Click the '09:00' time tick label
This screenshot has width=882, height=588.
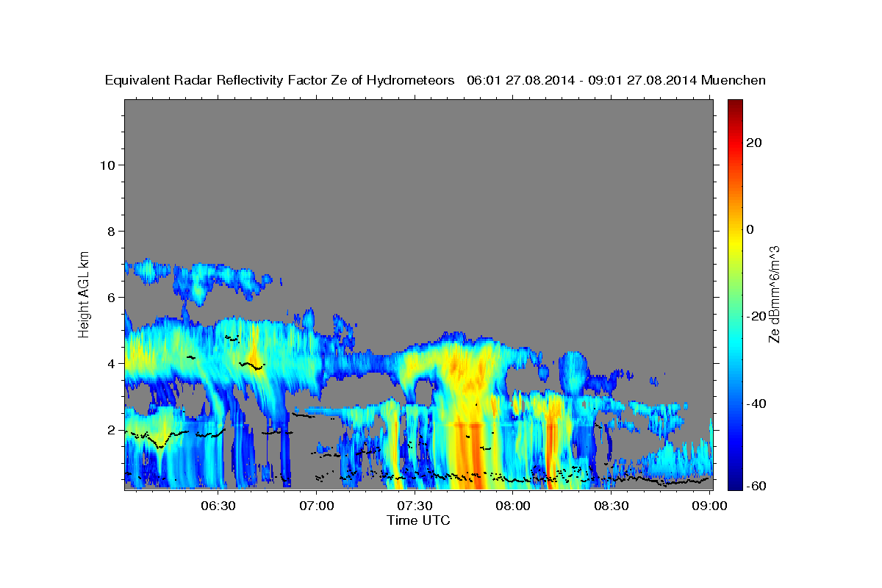[709, 506]
